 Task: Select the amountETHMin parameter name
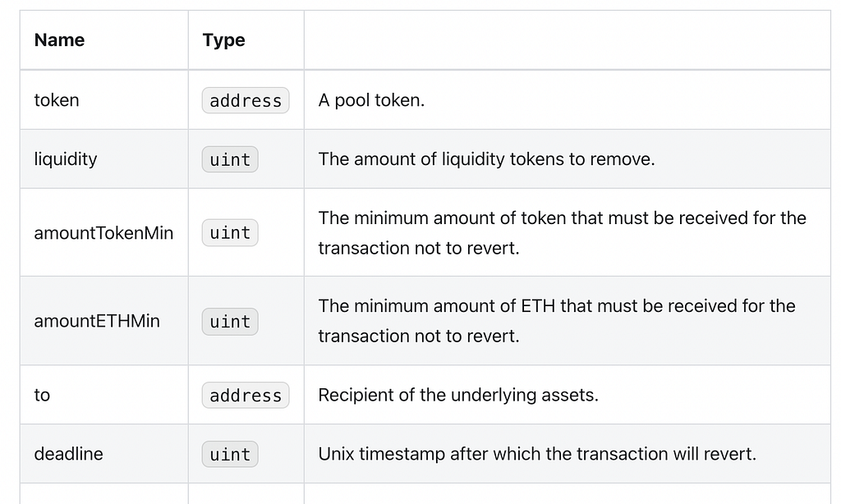[97, 321]
